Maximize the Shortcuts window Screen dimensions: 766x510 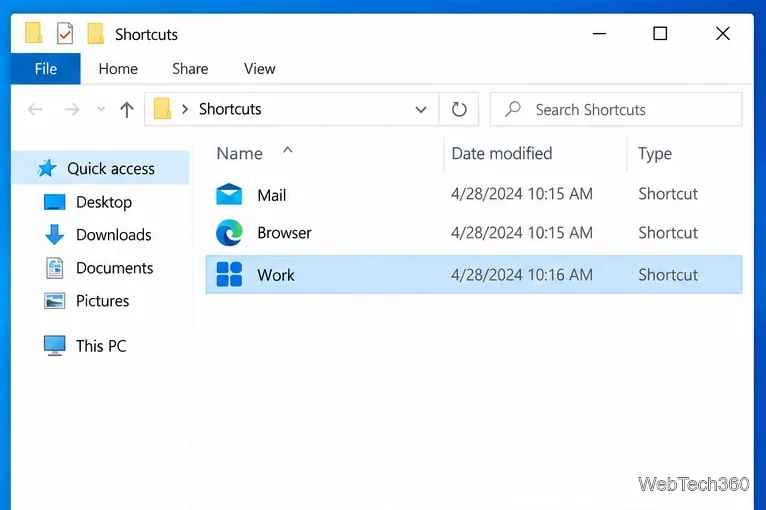660,33
